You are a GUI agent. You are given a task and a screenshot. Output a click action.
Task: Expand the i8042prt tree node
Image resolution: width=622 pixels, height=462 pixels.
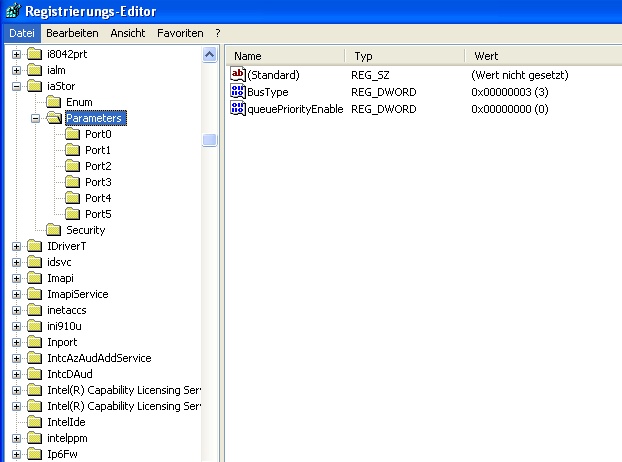17,54
